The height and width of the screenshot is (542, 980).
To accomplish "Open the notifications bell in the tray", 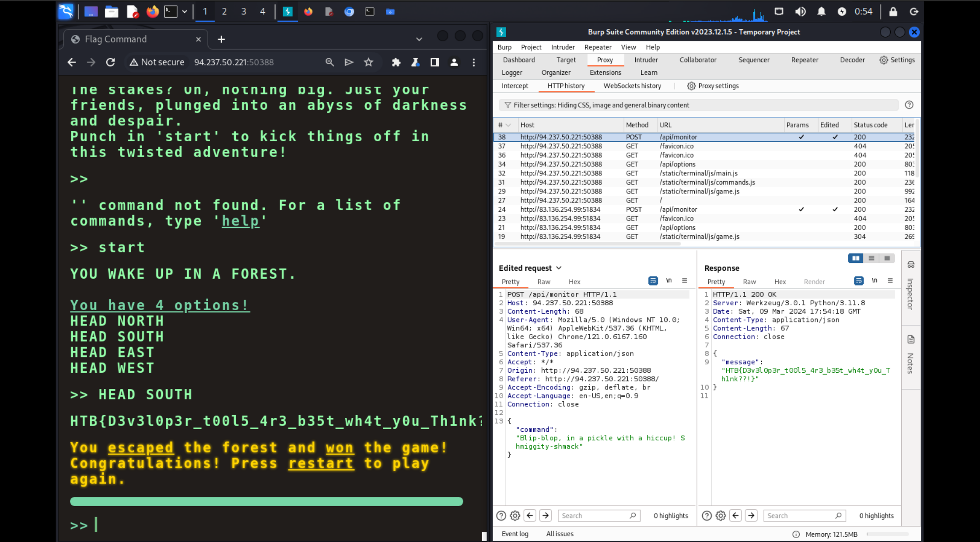I will click(821, 12).
